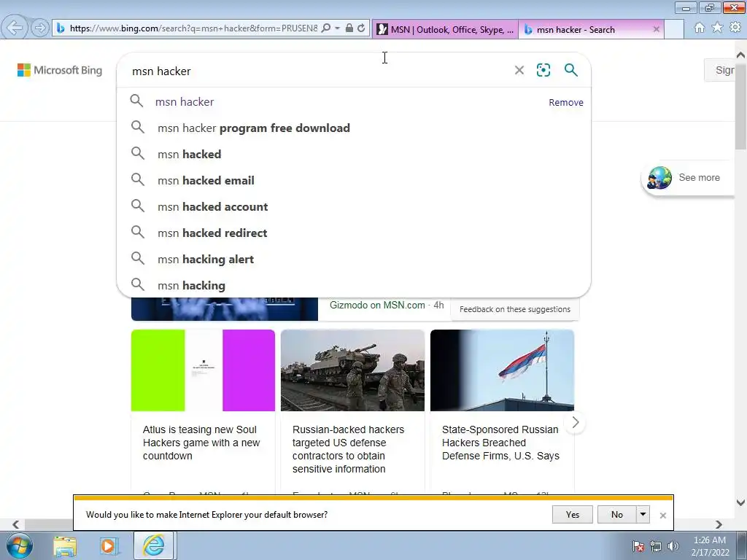Image resolution: width=747 pixels, height=560 pixels.
Task: Open the Gizmodo on MSN.com source link
Action: tap(377, 306)
